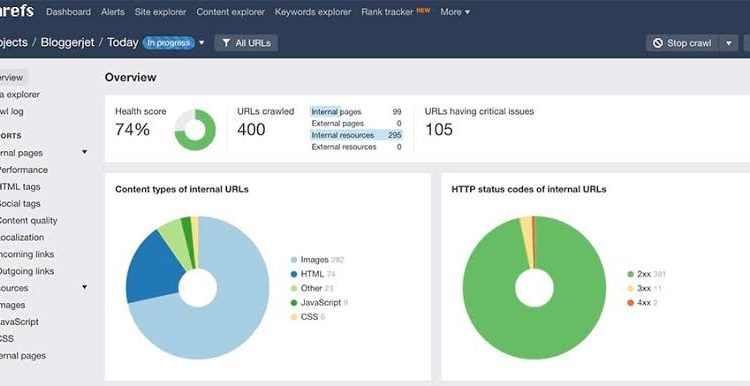The height and width of the screenshot is (386, 750).
Task: Click CSS legend entry in chart
Action: coord(308,317)
